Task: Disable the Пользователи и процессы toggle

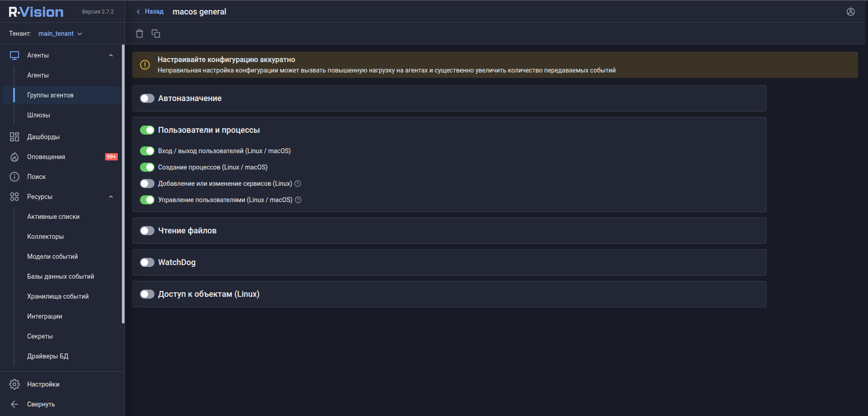Action: pyautogui.click(x=147, y=130)
